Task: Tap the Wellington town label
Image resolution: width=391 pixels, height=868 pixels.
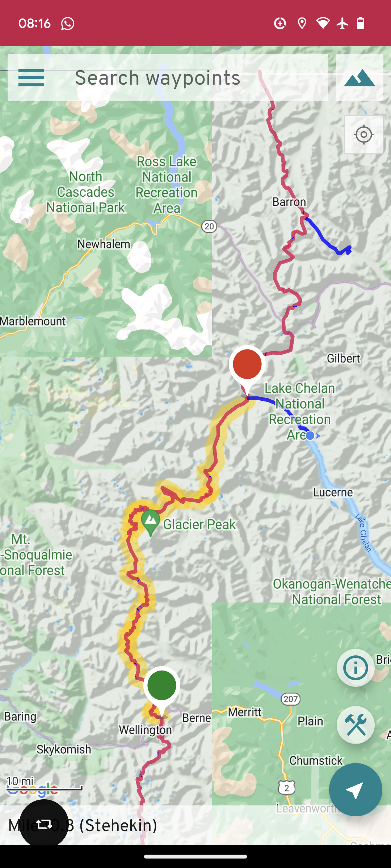Action: [x=146, y=730]
